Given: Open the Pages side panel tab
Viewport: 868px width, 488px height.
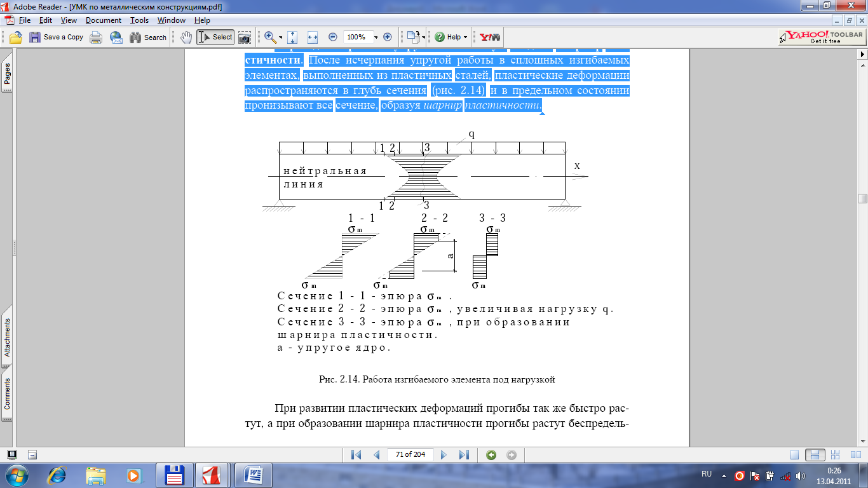Looking at the screenshot, I should (8, 74).
